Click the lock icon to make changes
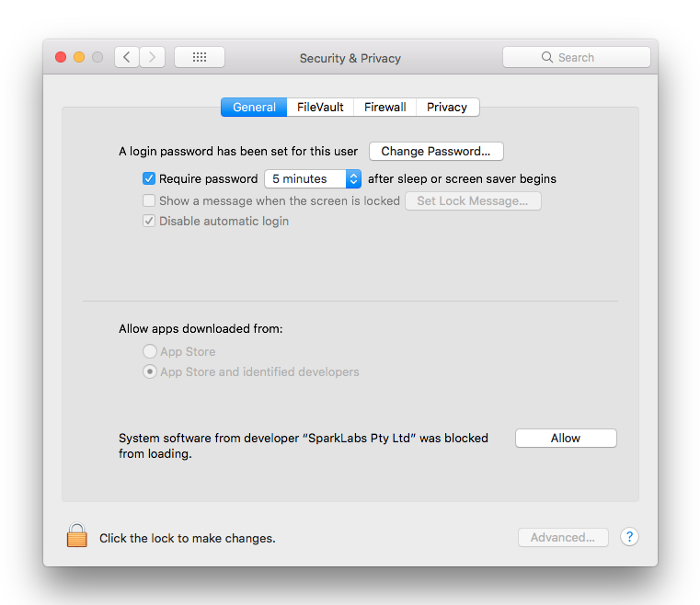The width and height of the screenshot is (700, 605). pos(76,536)
